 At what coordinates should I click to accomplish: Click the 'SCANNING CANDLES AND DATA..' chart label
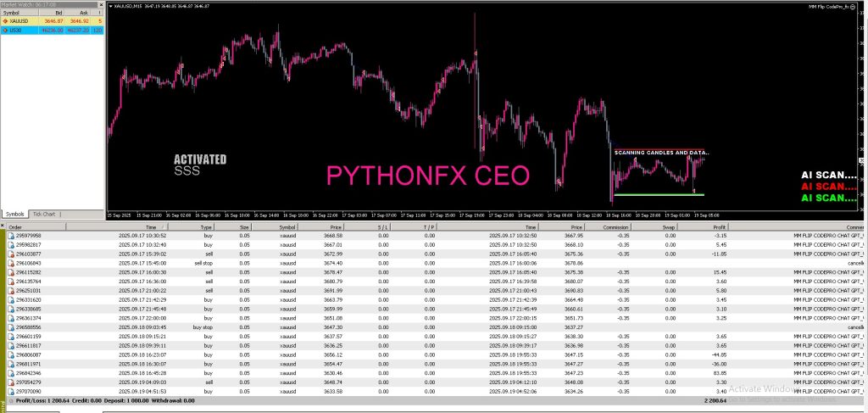pyautogui.click(x=661, y=153)
